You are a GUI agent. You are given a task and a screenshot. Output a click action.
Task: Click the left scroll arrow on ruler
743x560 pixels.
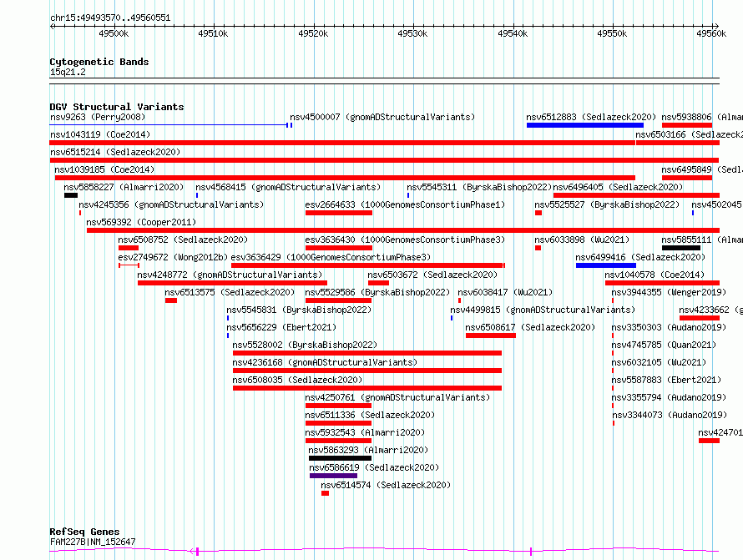52,27
